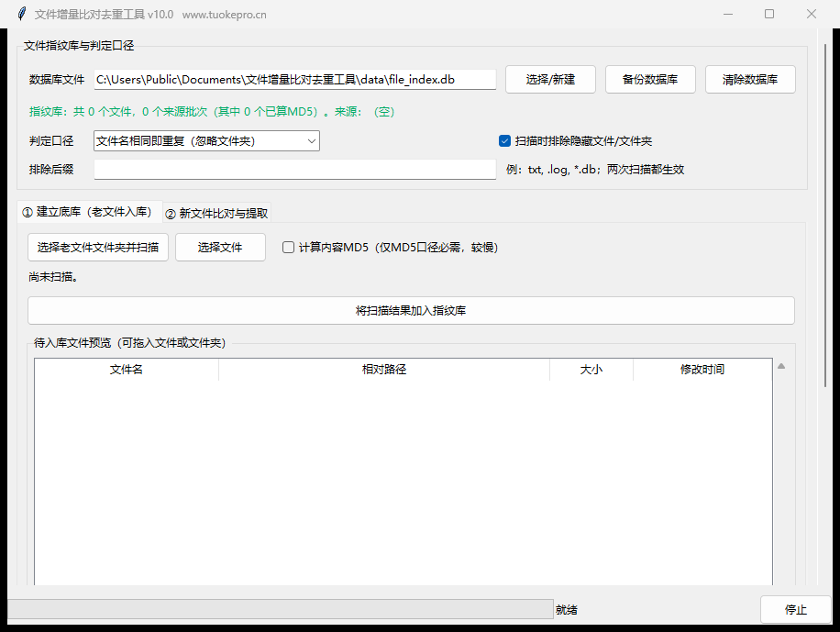The width and height of the screenshot is (840, 632).
Task: Enable 计算内容MD5 checkbox
Action: coord(288,247)
